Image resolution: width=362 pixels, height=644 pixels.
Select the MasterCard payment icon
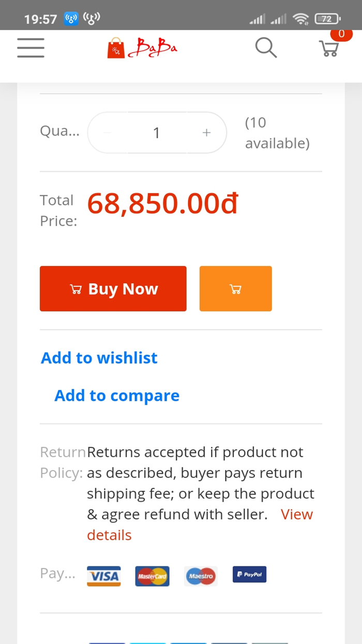[x=152, y=576]
